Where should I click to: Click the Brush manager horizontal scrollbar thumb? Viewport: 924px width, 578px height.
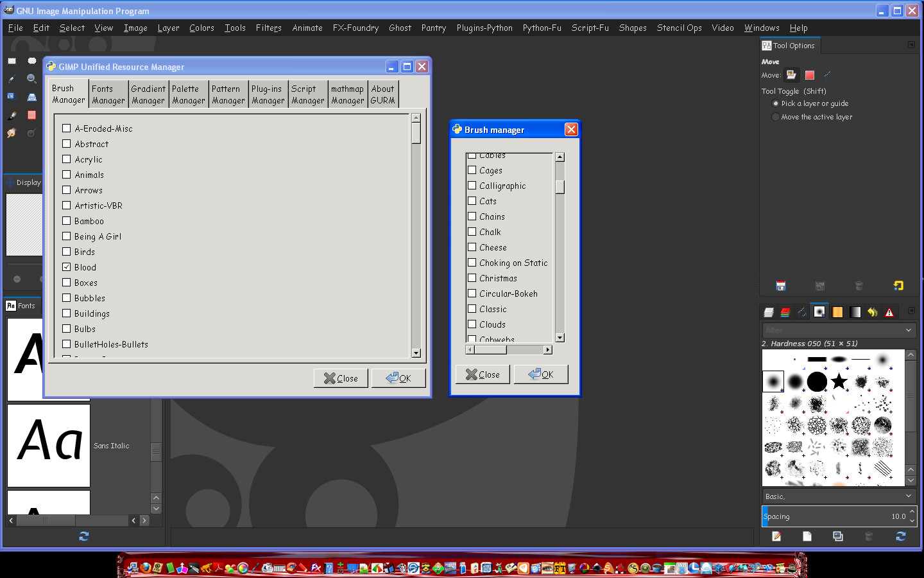pyautogui.click(x=490, y=350)
